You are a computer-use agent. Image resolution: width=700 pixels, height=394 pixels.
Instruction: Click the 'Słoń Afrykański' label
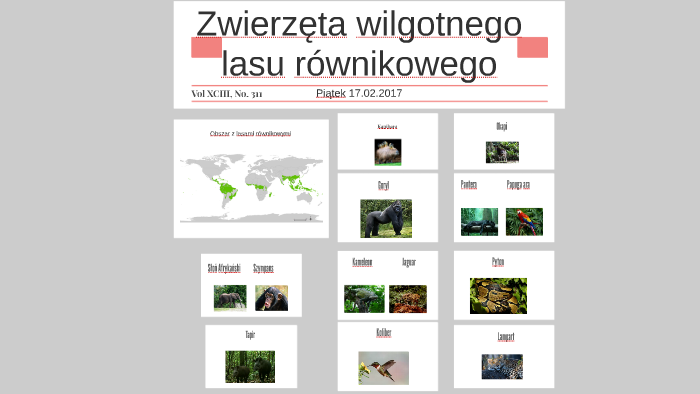224,268
